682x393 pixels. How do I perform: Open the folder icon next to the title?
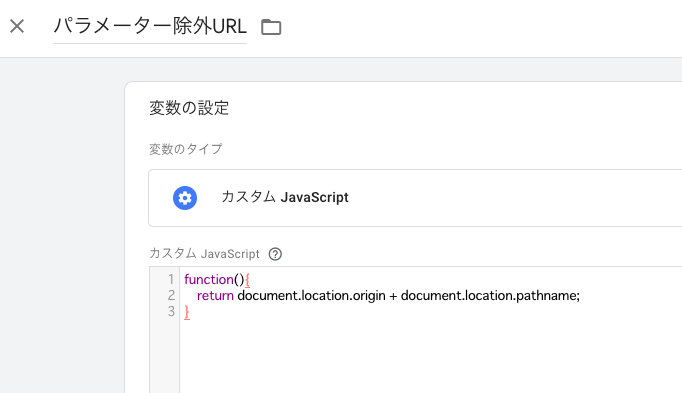(x=271, y=27)
